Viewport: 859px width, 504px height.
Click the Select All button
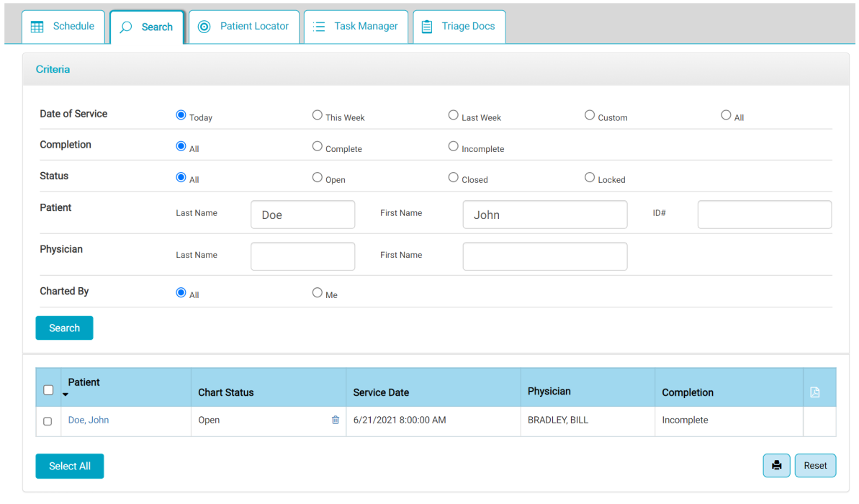tap(70, 467)
